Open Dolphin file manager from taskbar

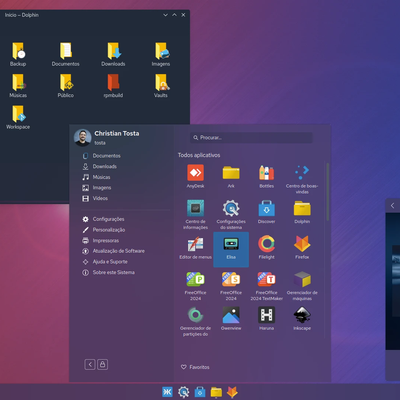coord(216,392)
